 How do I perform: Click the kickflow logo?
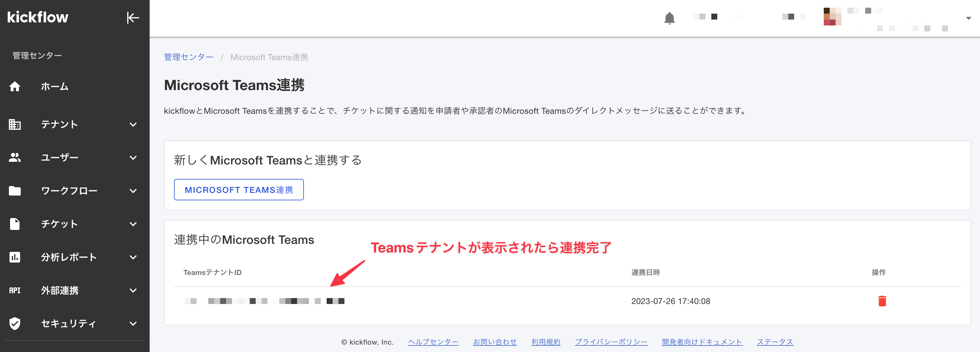[38, 17]
